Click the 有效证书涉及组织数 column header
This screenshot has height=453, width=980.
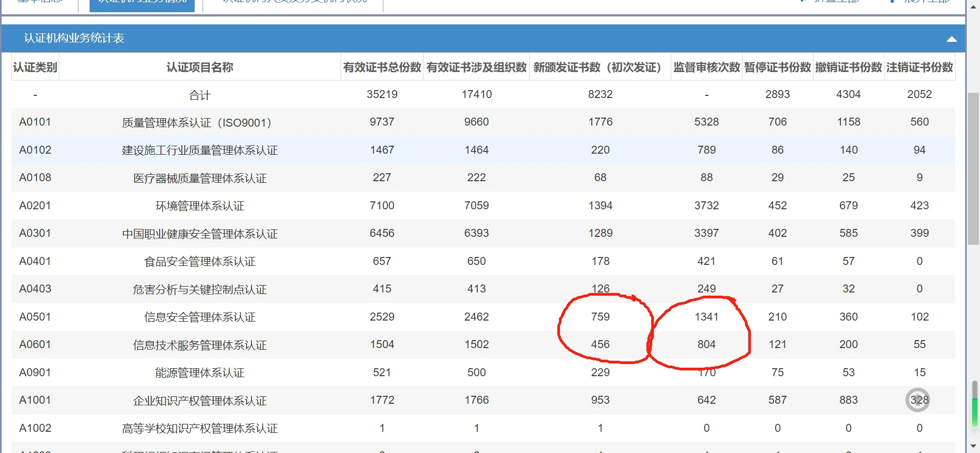pos(476,67)
